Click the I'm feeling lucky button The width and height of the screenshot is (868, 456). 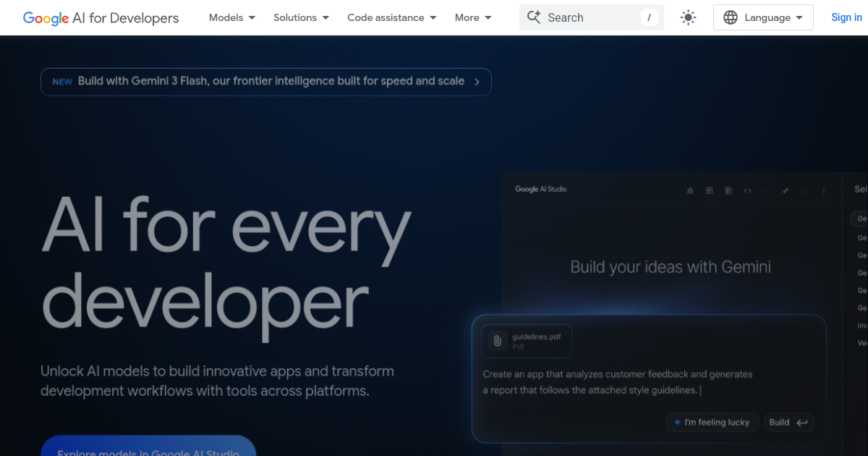pos(712,422)
